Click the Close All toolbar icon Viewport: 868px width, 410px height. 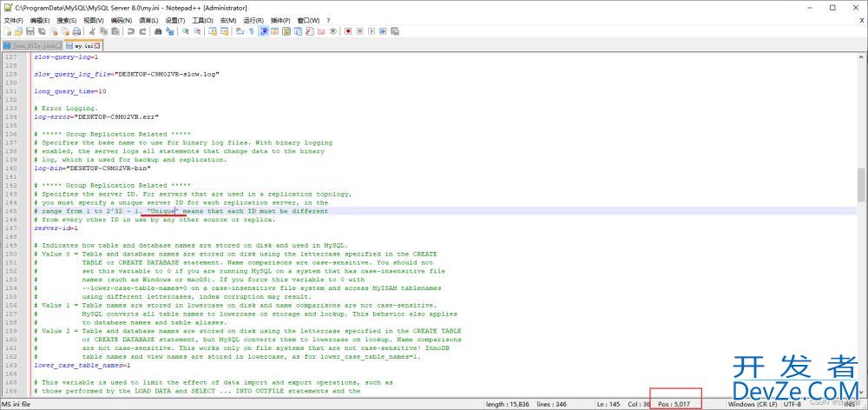(66, 31)
